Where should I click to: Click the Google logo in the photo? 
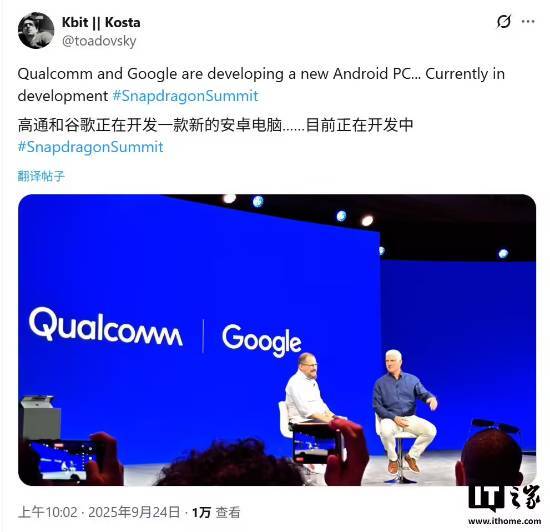coord(261,340)
